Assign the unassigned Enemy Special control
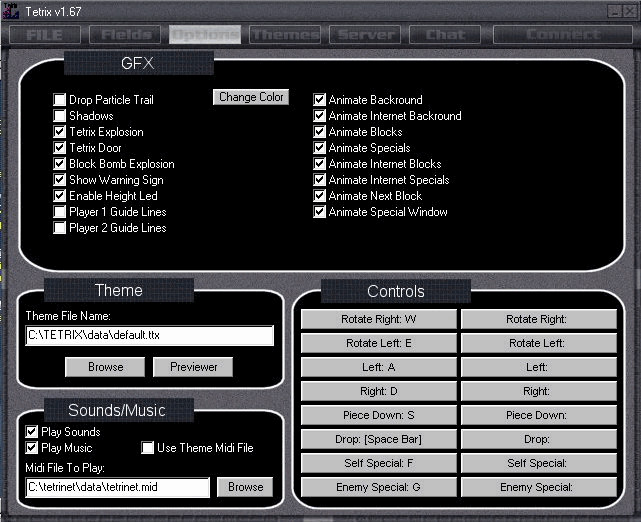 pyautogui.click(x=539, y=487)
